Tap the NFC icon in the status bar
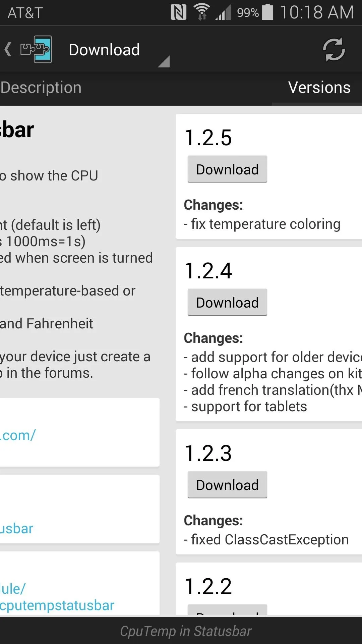Viewport: 362px width, 644px height. click(179, 12)
